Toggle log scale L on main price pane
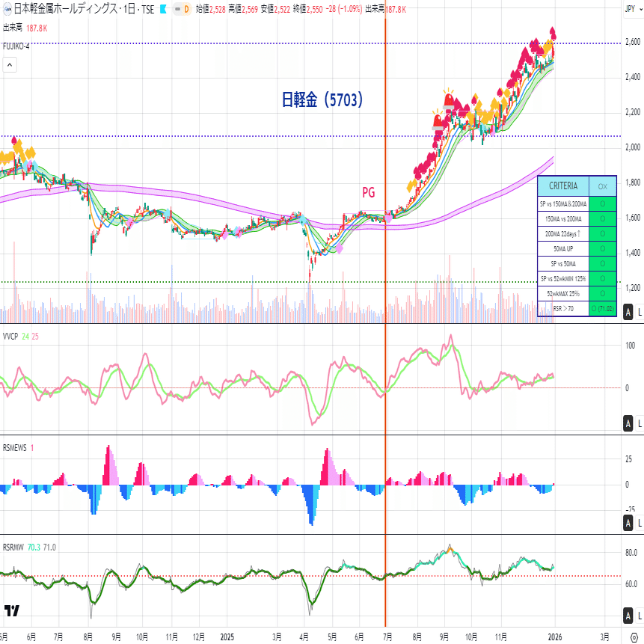644x644 pixels. click(x=640, y=312)
